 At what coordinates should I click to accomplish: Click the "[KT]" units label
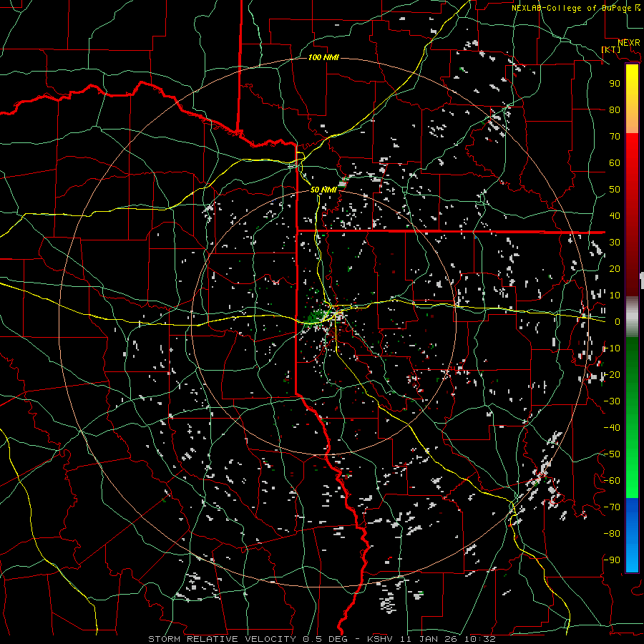[x=611, y=49]
